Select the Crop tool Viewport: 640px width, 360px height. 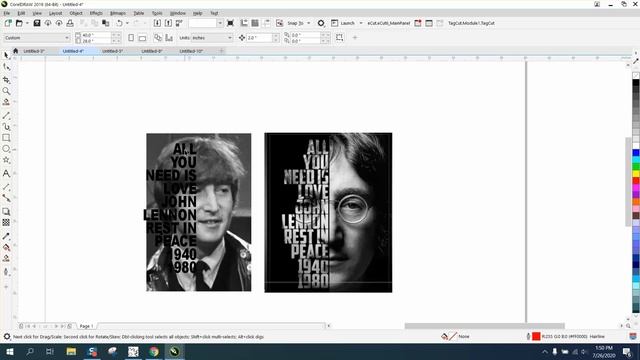pos(6,80)
